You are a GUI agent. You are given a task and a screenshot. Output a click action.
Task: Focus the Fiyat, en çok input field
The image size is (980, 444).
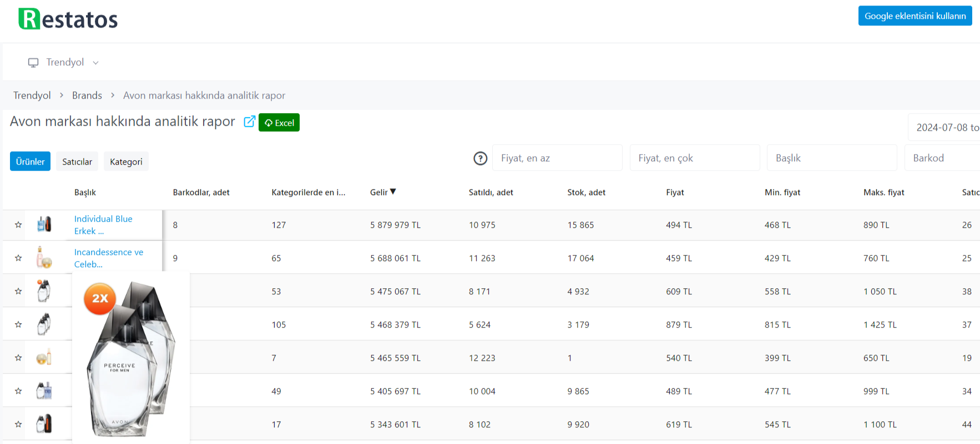click(x=695, y=158)
